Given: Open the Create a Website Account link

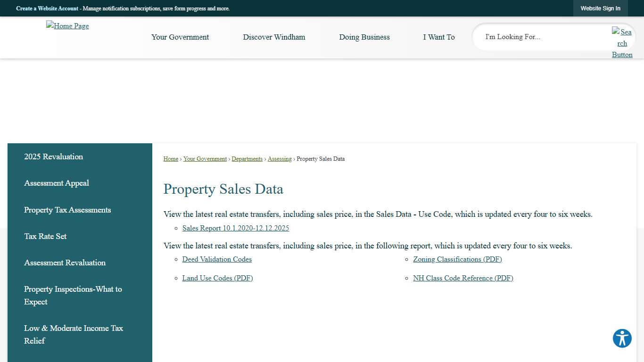Looking at the screenshot, I should point(47,8).
